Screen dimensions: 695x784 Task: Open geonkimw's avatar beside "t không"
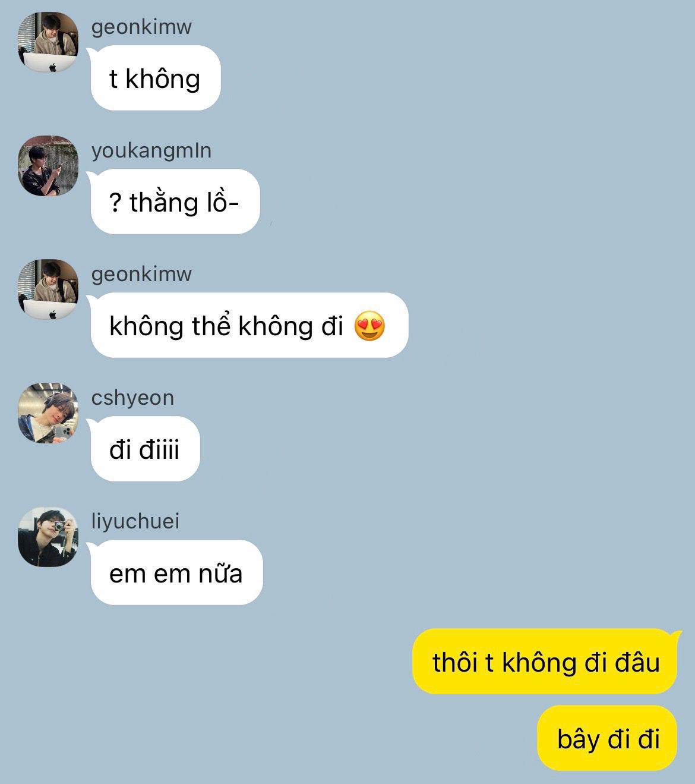coord(48,42)
